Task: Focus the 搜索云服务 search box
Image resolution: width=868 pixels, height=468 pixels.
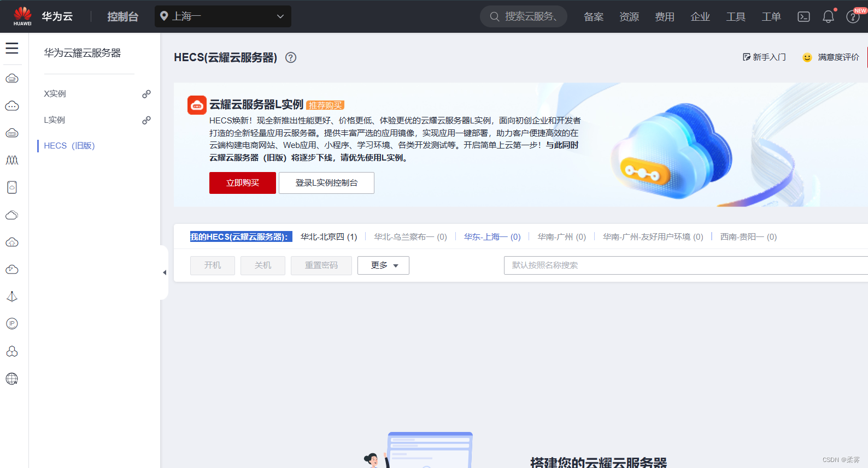Action: tap(524, 16)
